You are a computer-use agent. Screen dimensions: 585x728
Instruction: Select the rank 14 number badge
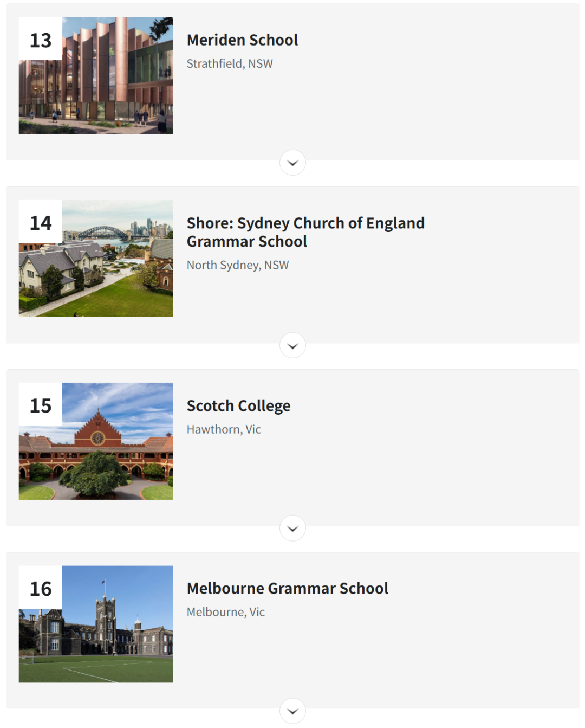pyautogui.click(x=41, y=222)
